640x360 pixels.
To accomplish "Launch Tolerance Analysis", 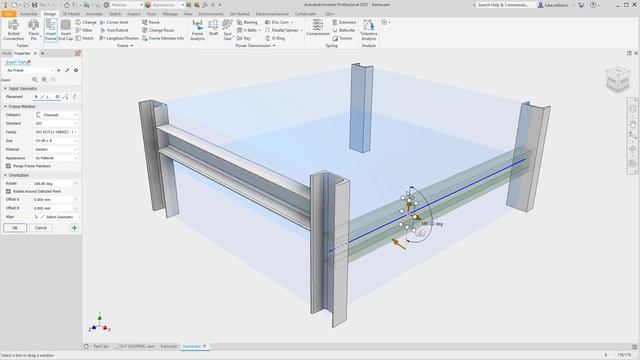I will point(369,30).
